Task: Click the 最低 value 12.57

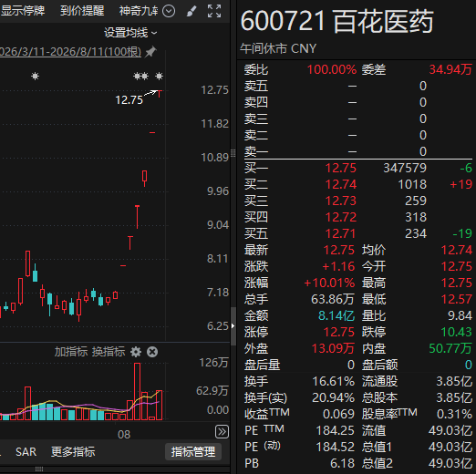Action: [457, 299]
